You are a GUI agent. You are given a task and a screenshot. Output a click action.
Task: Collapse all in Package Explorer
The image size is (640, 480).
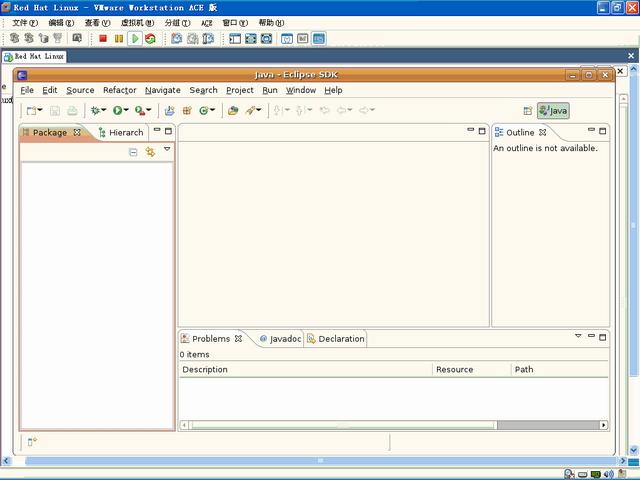click(x=133, y=152)
